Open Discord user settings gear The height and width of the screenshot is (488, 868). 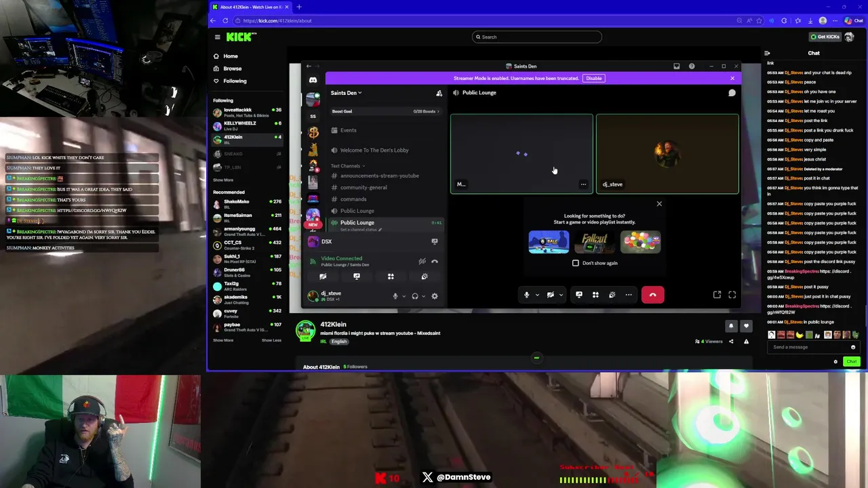[x=435, y=296]
